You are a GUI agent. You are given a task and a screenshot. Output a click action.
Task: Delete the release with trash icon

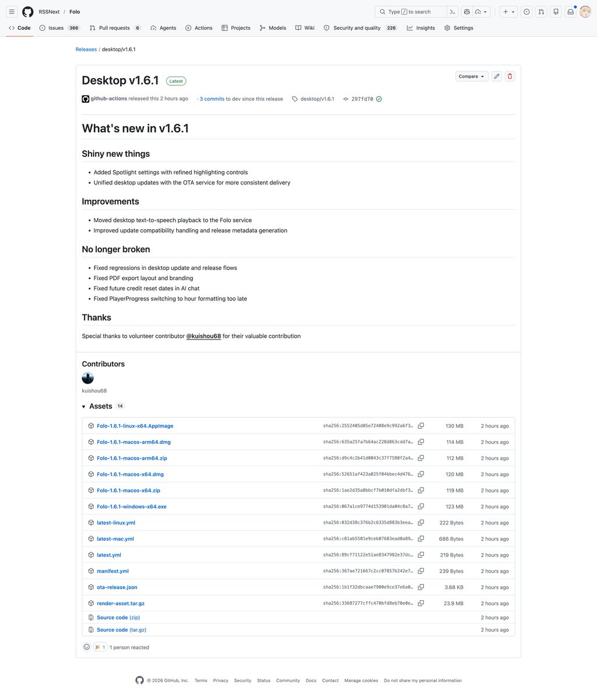[x=510, y=76]
